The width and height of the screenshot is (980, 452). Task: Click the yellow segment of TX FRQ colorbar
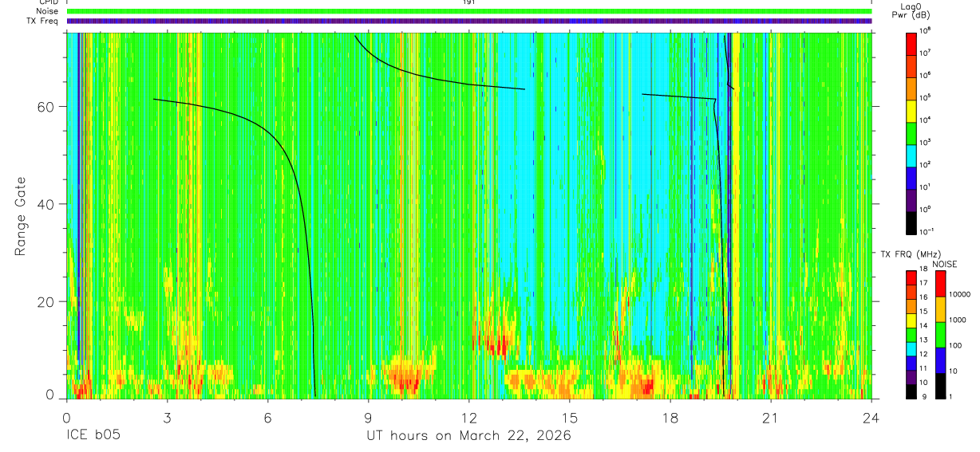(x=911, y=320)
